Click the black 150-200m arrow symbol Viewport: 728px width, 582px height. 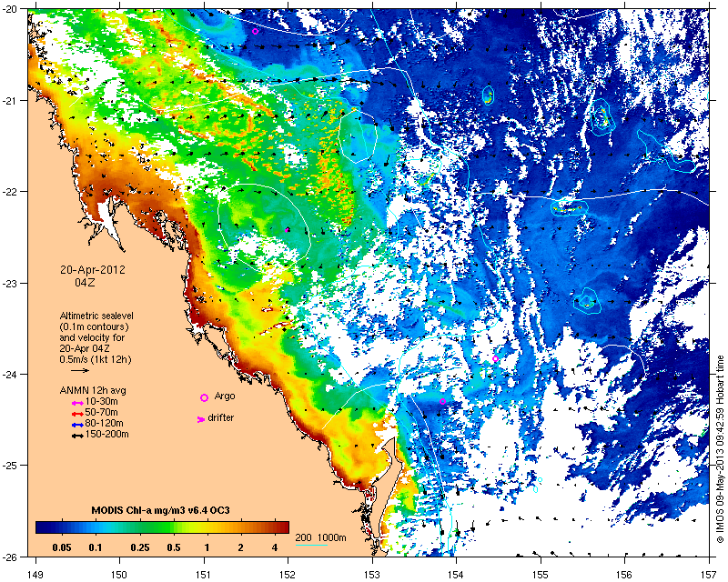(x=77, y=436)
